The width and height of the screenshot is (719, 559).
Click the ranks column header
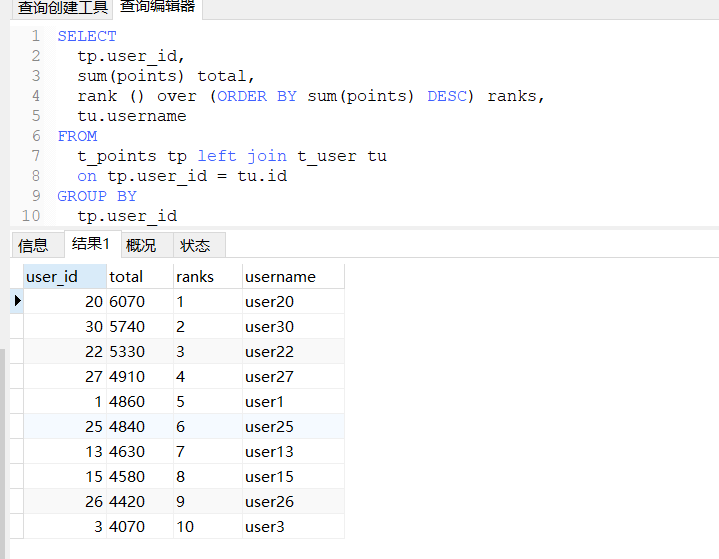point(208,277)
